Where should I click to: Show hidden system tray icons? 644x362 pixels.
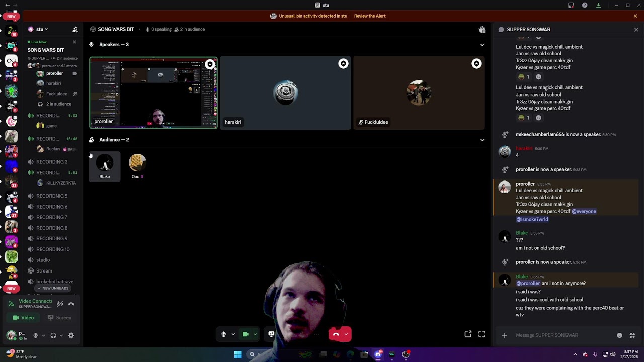pyautogui.click(x=575, y=354)
